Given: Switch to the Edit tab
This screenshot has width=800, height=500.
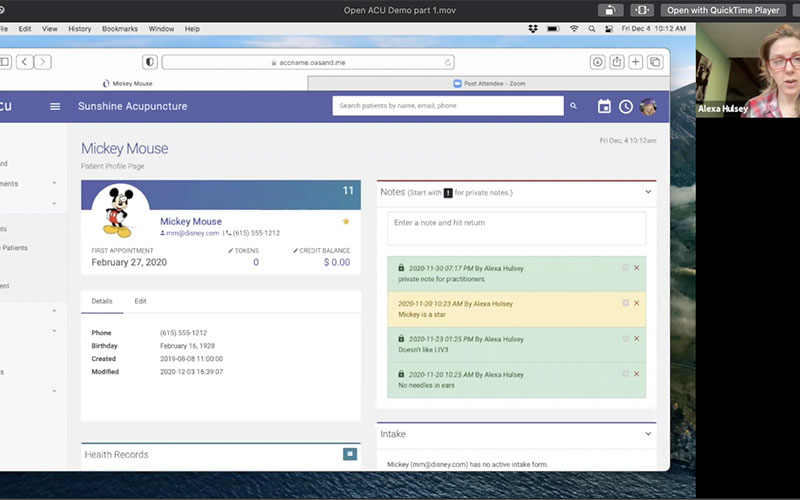Looking at the screenshot, I should 140,301.
